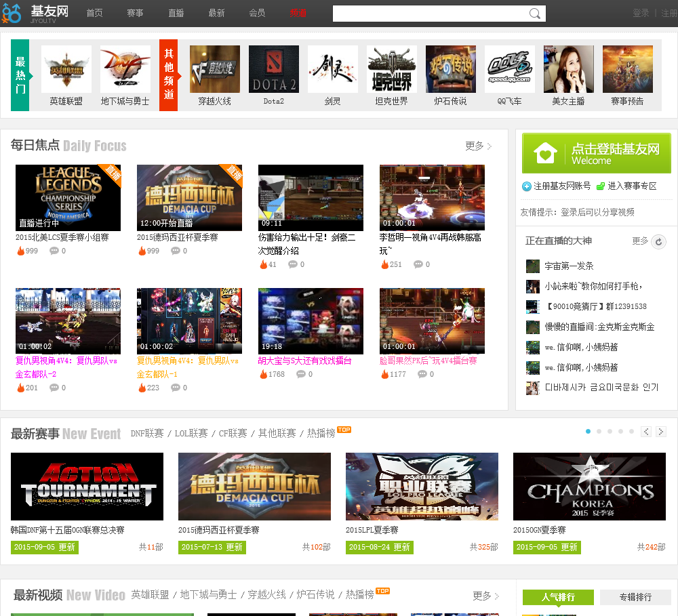
Task: Open 职业联赛 LOL Pro League thumbnail
Action: [x=422, y=487]
